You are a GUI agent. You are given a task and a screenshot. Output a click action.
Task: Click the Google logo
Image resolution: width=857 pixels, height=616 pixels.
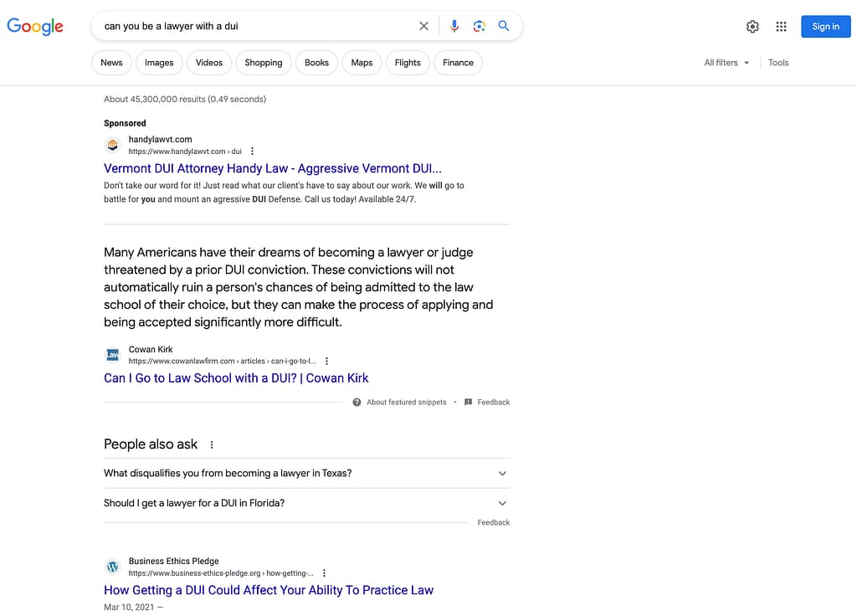[35, 26]
